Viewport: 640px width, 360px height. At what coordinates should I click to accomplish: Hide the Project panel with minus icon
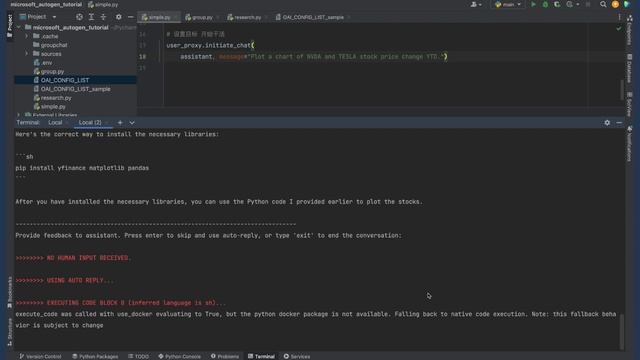pos(131,17)
